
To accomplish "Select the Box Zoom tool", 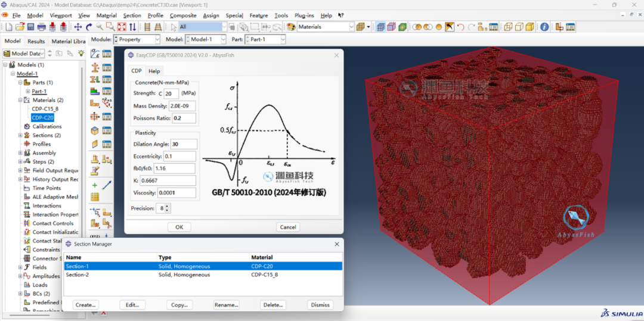I will [x=110, y=27].
